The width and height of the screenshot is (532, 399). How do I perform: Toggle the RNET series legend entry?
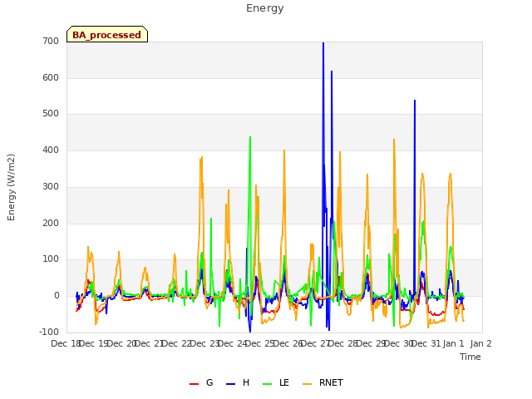coord(323,382)
